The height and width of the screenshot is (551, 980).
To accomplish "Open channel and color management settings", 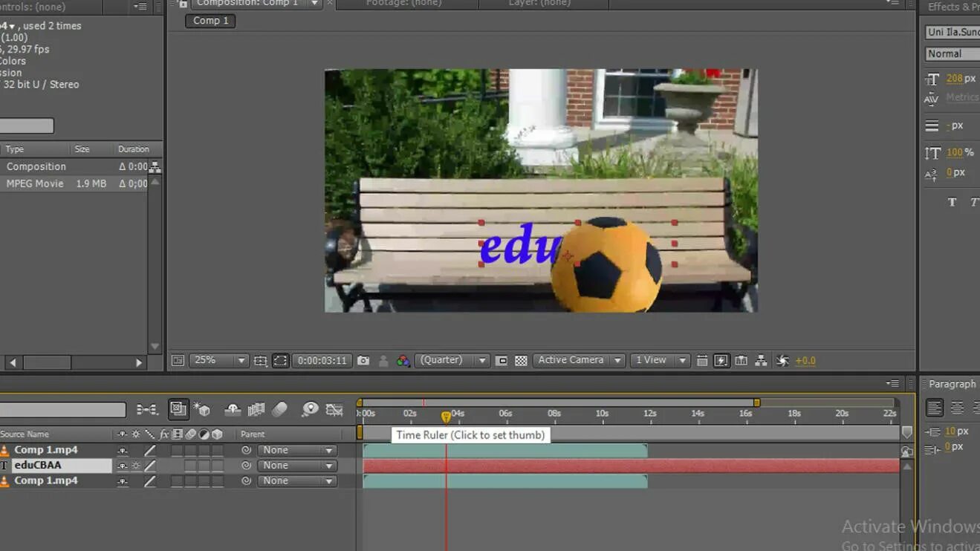I will 402,360.
